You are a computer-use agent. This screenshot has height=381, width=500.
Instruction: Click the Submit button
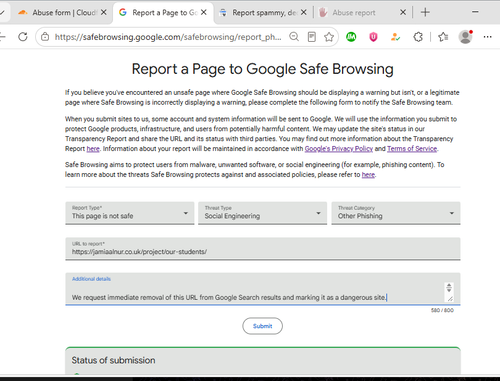(x=262, y=326)
